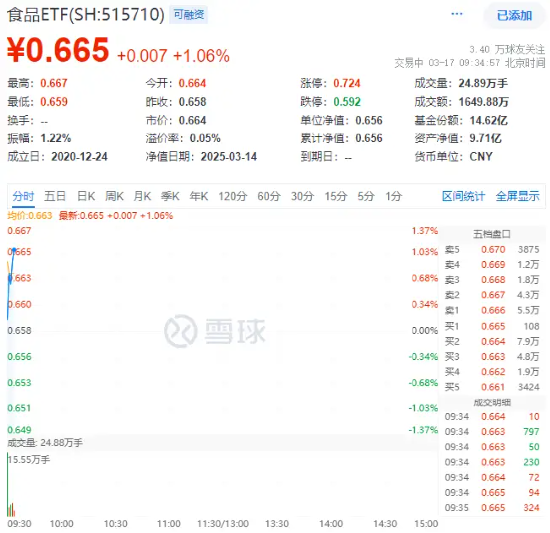The image size is (550, 533).
Task: Click the trade with volume 797
Action: (492, 431)
